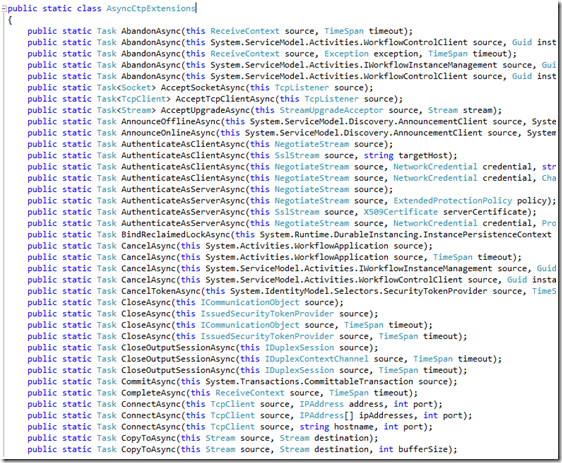Screen dimensions: 562x463
Task: Collapse the AsyncCtpExtensions class outline box
Action: (4, 9)
